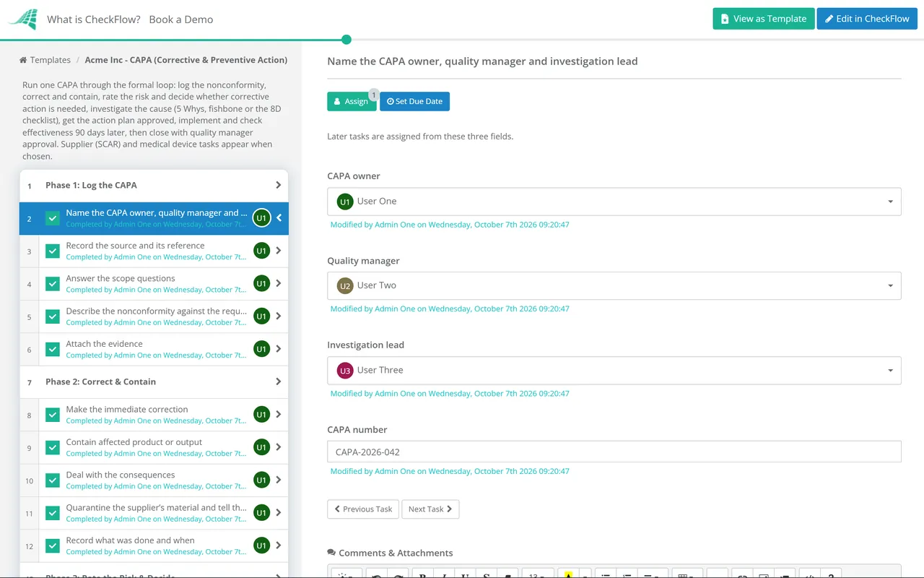Image resolution: width=924 pixels, height=578 pixels.
Task: Uncheck the 'Attach the evidence' task
Action: click(x=53, y=349)
